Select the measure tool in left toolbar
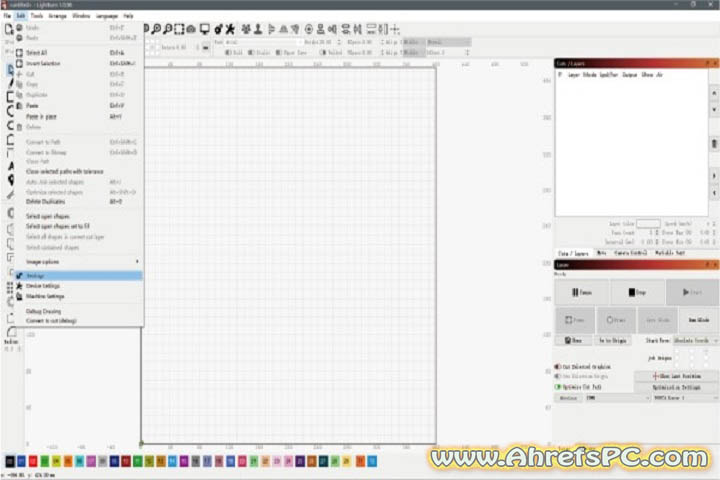 pyautogui.click(x=11, y=195)
